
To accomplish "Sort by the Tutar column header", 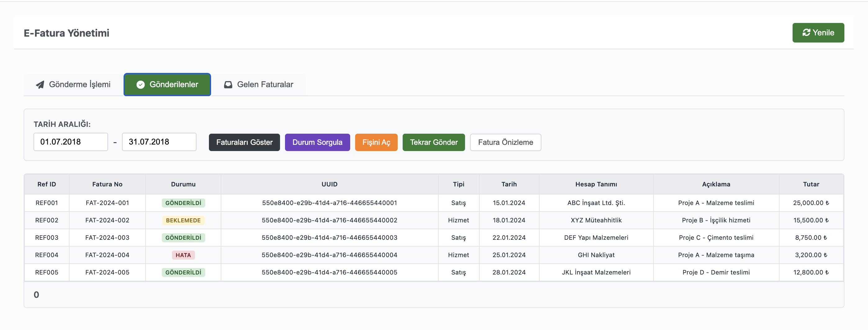I will [811, 184].
